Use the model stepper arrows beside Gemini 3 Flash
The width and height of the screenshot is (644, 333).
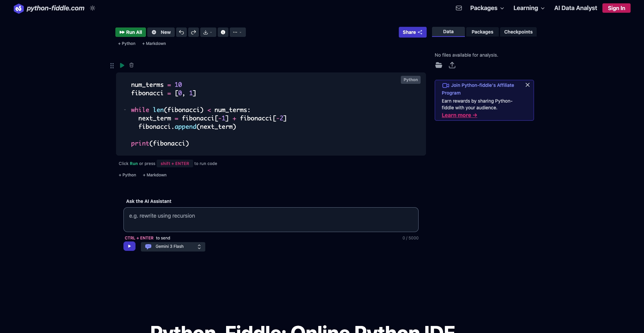click(x=199, y=246)
